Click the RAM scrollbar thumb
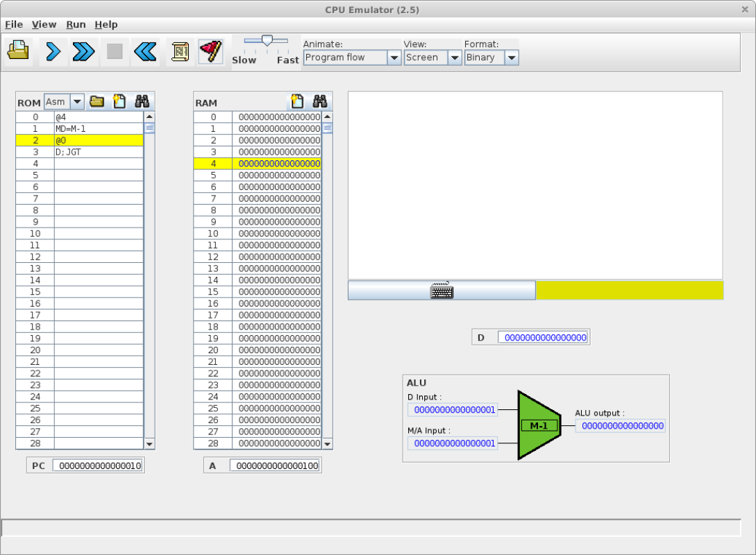 [x=328, y=128]
